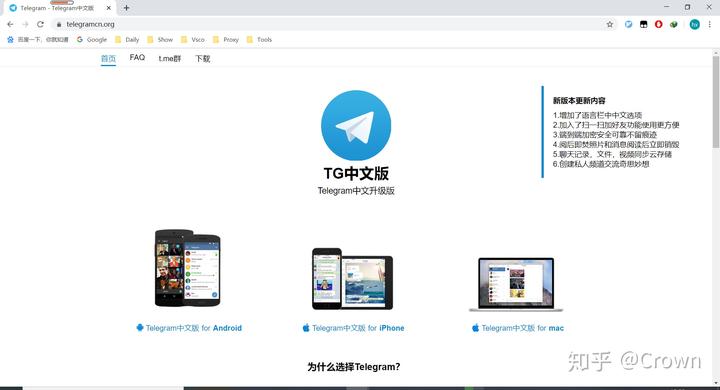Click the scrollbar up arrow
The width and height of the screenshot is (720, 390).
(x=716, y=52)
